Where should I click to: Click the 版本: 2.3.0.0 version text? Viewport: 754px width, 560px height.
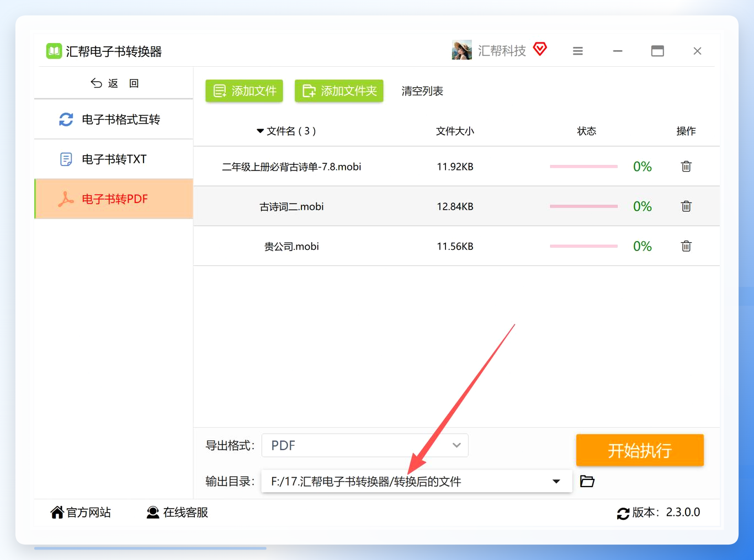666,512
